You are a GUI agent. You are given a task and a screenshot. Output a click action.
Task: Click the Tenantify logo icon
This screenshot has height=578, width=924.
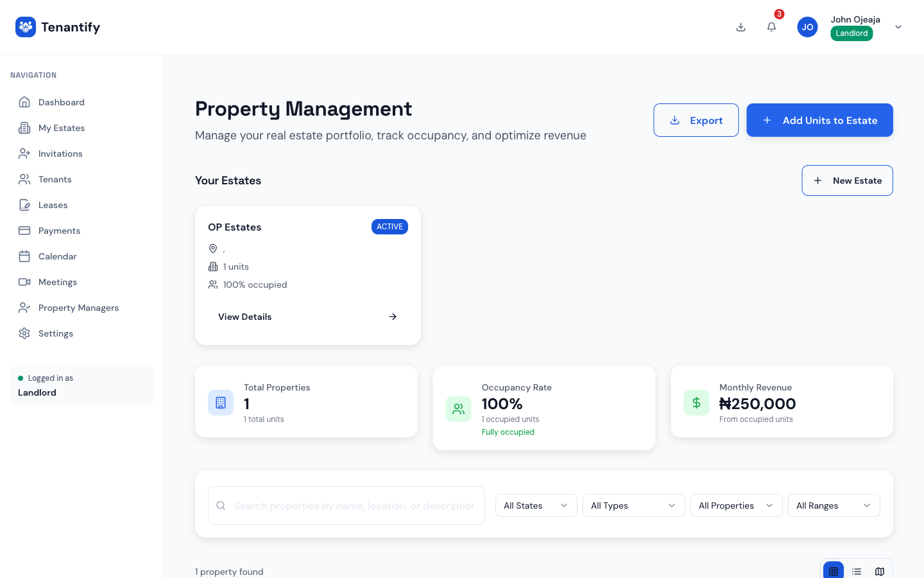26,27
